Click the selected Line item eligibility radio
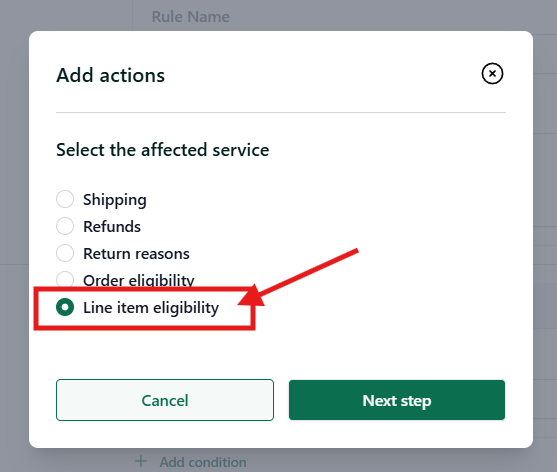The width and height of the screenshot is (557, 472). pyautogui.click(x=65, y=307)
